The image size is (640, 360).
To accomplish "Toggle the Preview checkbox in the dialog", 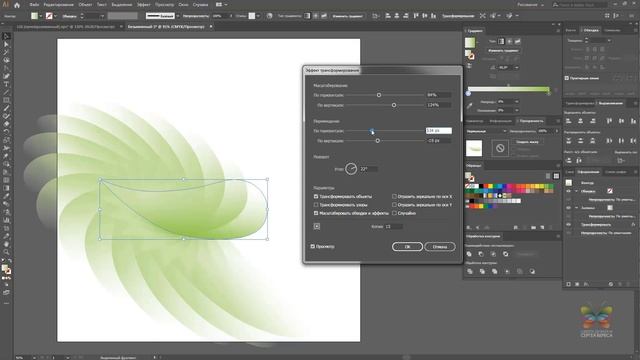I will click(313, 247).
